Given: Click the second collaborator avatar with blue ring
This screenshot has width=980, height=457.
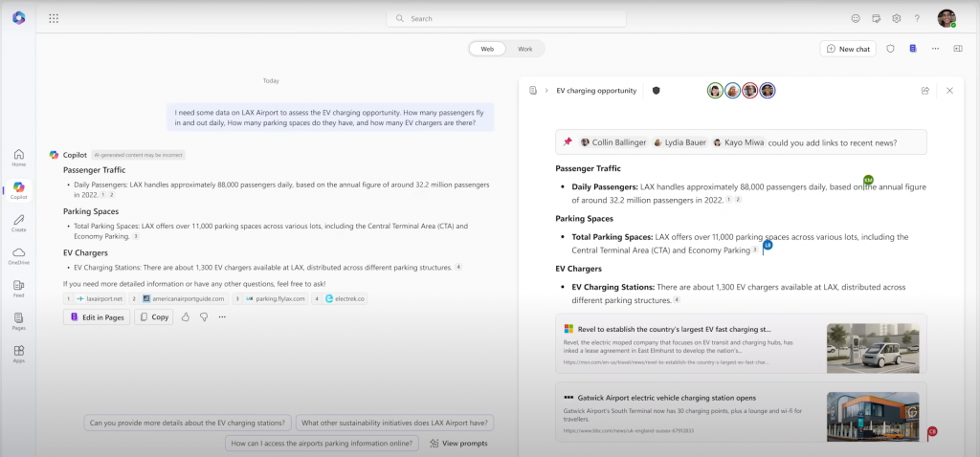Looking at the screenshot, I should 732,91.
